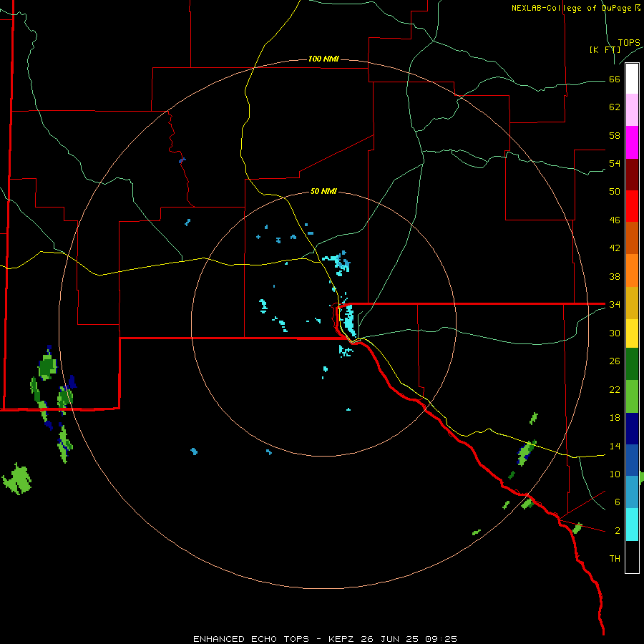Pick the dark green legend swatch
Image resolution: width=644 pixels, height=644 pixels.
click(x=632, y=364)
